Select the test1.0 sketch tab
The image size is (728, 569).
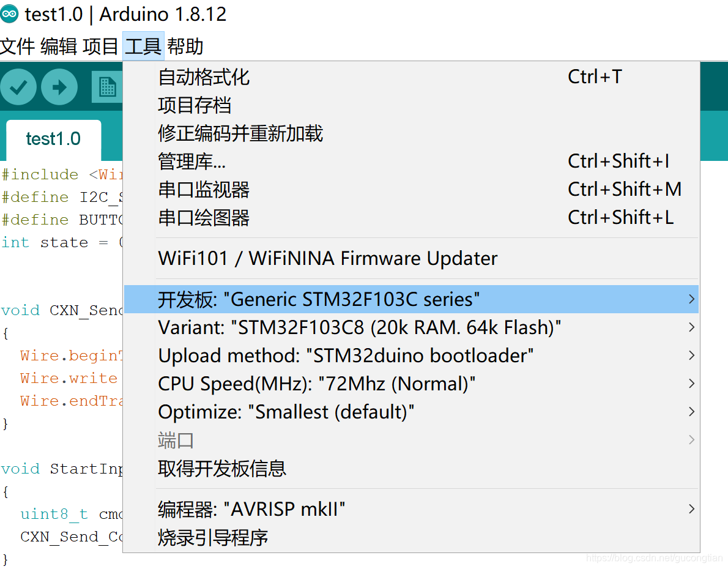(53, 138)
